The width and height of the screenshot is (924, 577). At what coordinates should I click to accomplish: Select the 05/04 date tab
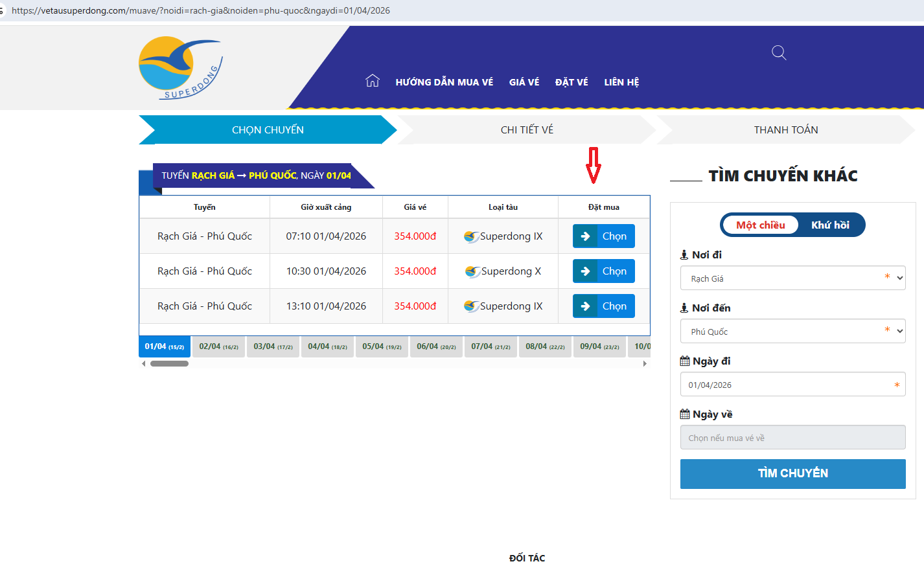(382, 346)
